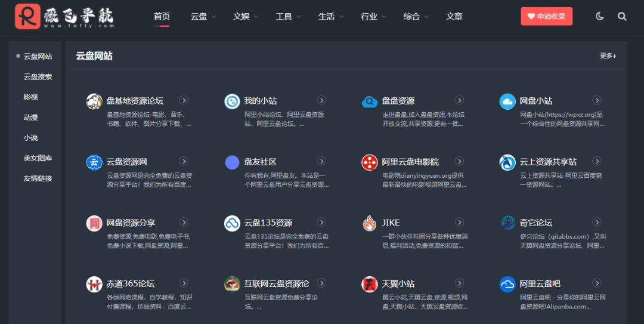Open the search magnifier icon
This screenshot has height=324, width=644.
(x=622, y=17)
